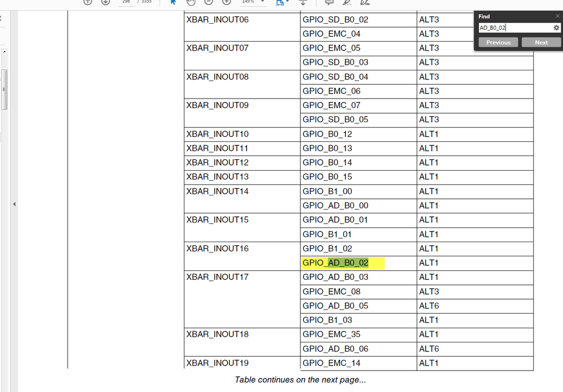563x392 pixels.
Task: Zoom out with the minus icon
Action: point(209,2)
